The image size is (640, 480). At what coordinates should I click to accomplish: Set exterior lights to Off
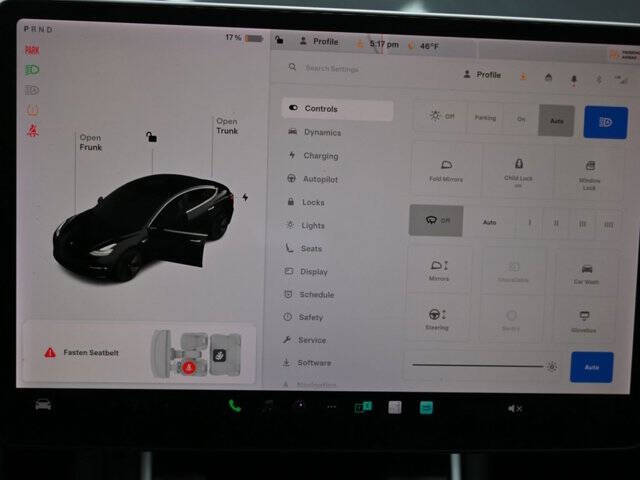[x=442, y=116]
